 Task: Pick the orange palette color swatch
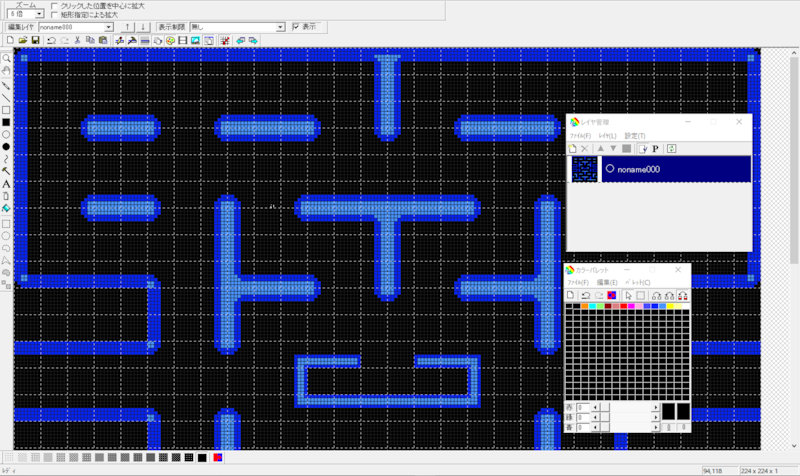[x=585, y=306]
